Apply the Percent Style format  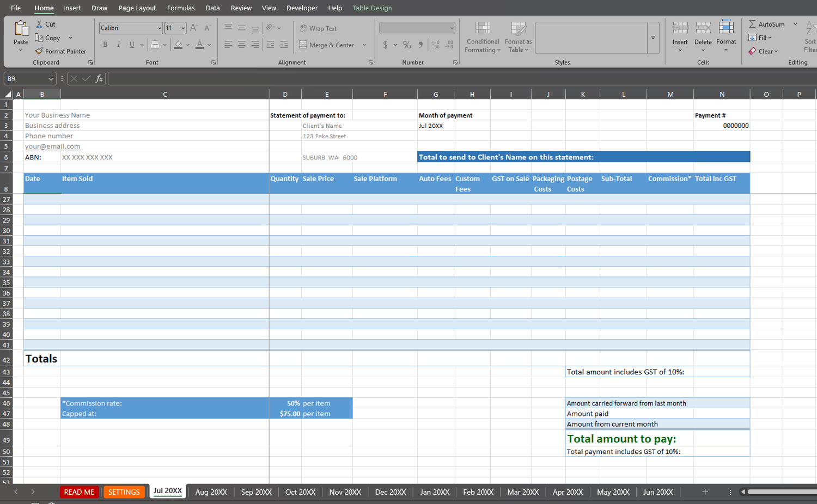pos(407,45)
